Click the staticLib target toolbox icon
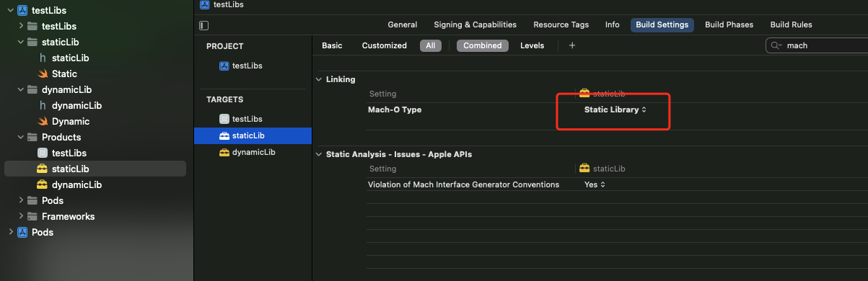Screen dimensions: 868x281 pos(224,135)
